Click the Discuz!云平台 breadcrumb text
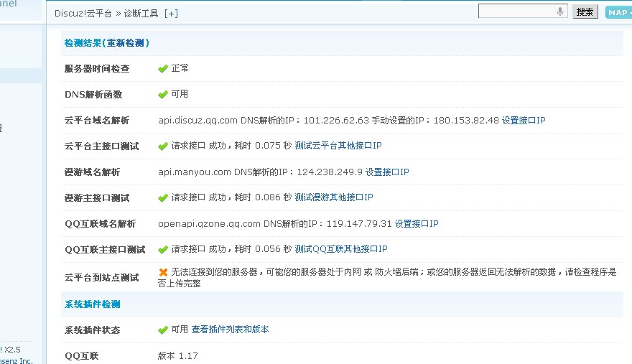Screen dimensions: 632x364 coord(83,14)
